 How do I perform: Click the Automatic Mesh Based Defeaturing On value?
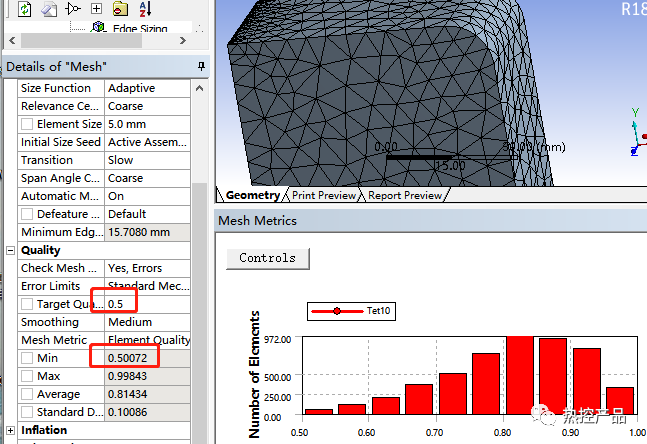click(x=147, y=196)
